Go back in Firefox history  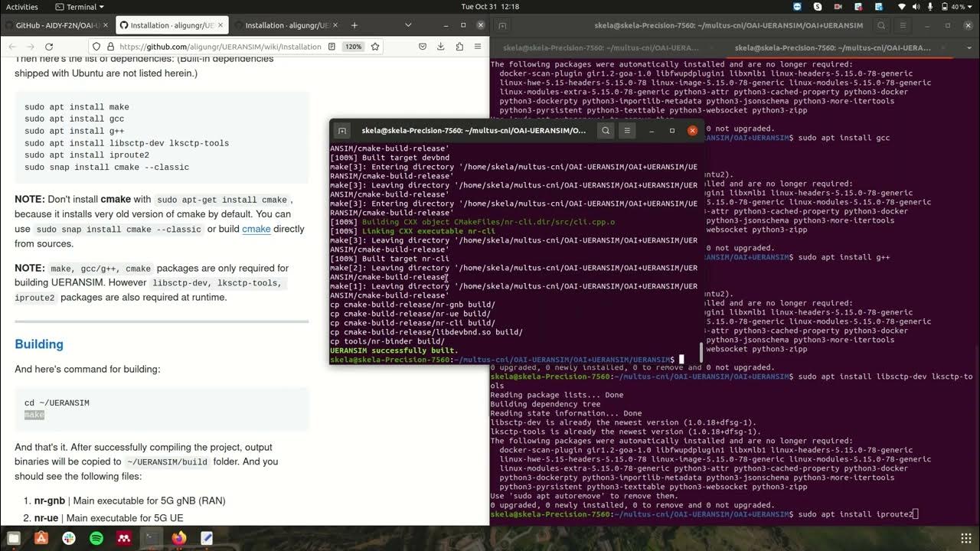(14, 46)
